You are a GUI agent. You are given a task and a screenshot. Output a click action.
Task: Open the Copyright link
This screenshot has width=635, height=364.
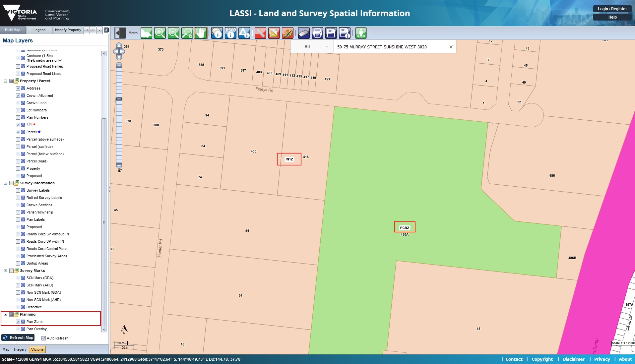tap(542, 359)
